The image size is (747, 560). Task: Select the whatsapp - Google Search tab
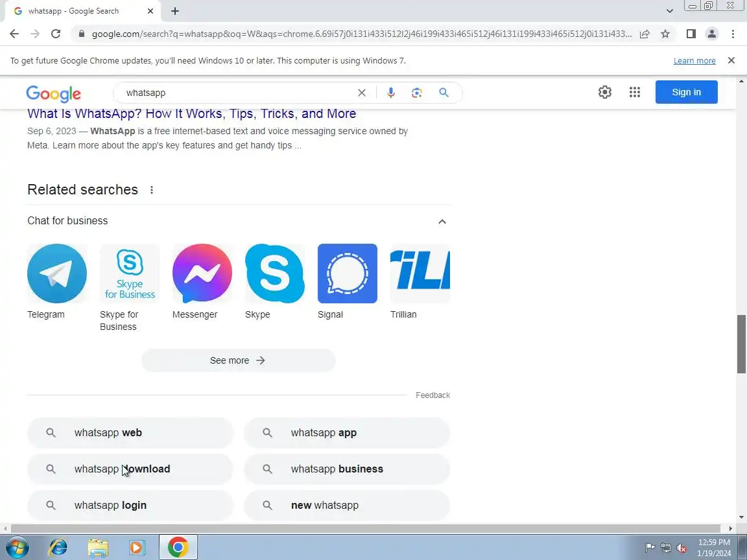(82, 11)
